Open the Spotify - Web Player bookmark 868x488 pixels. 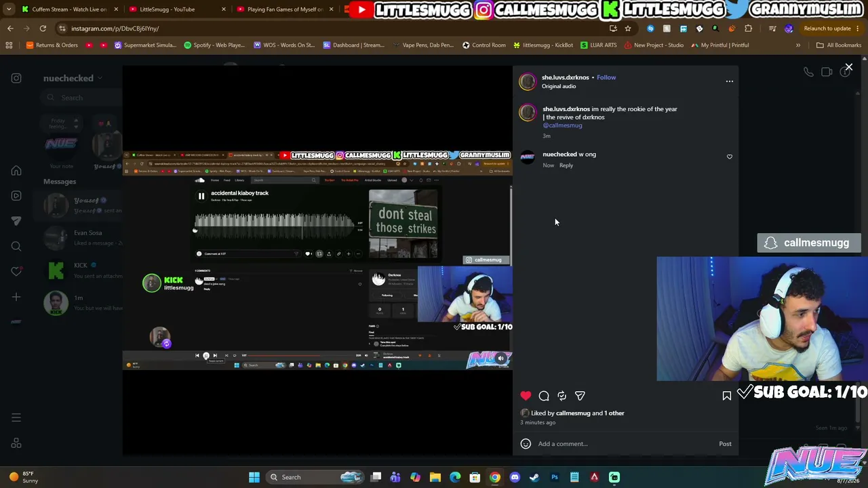pos(214,45)
